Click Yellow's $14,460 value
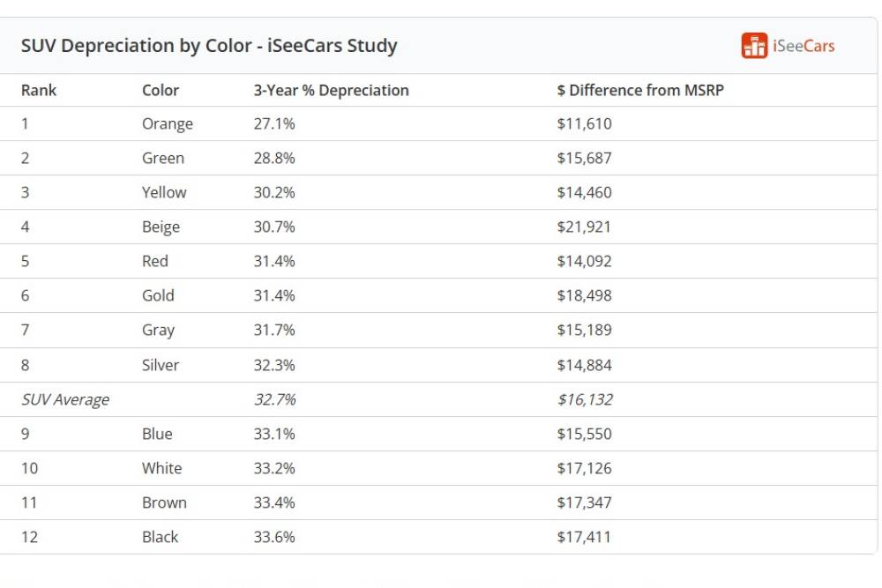Image resolution: width=882 pixels, height=588 pixels. [x=584, y=192]
